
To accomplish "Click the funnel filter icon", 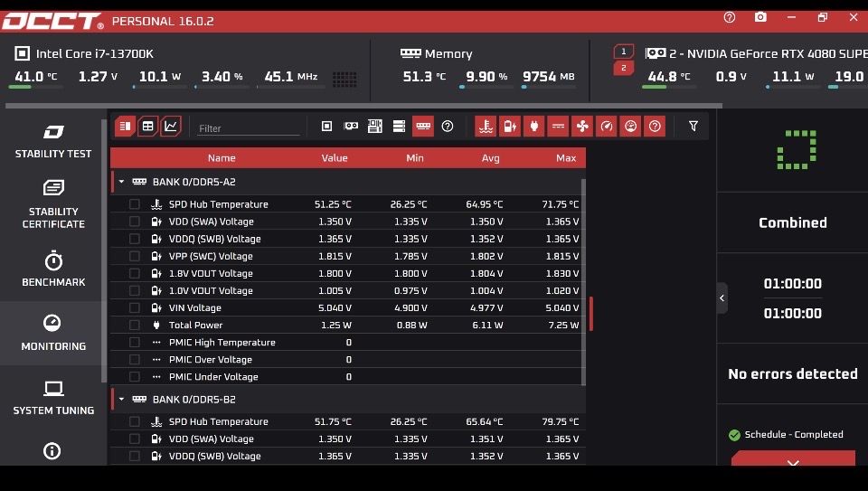I will tap(693, 127).
